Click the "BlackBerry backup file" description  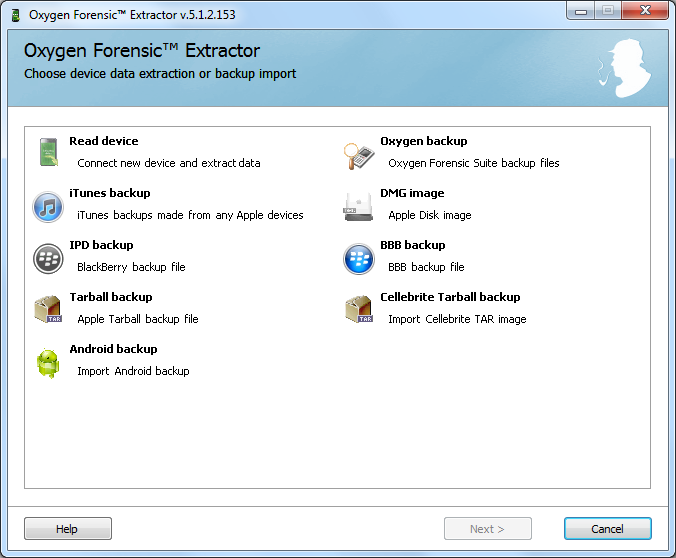[131, 267]
